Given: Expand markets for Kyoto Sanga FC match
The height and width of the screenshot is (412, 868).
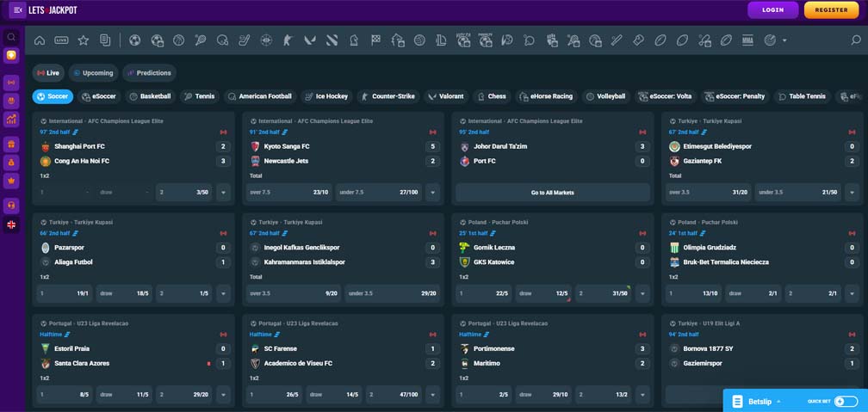Looking at the screenshot, I should (x=433, y=193).
